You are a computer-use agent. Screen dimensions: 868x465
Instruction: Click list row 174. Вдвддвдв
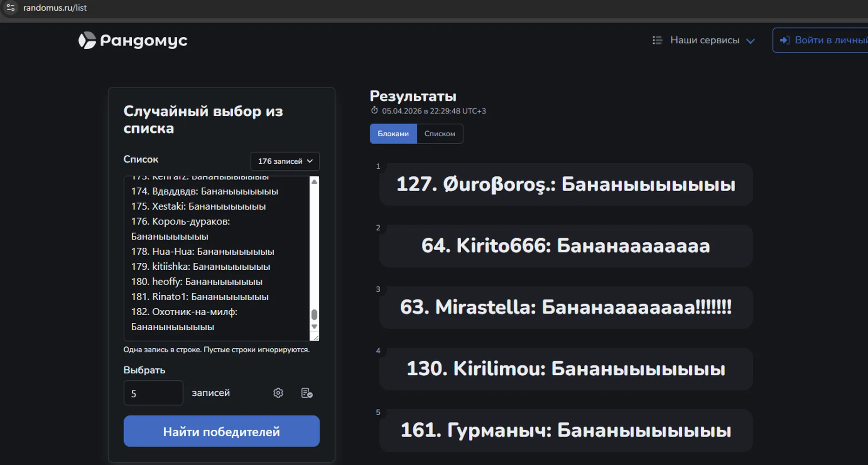coord(205,191)
